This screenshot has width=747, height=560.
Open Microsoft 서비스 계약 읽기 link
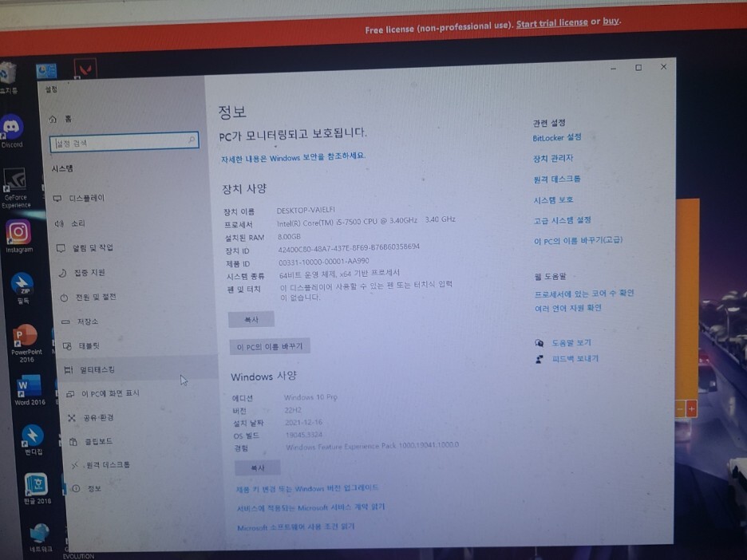click(x=310, y=507)
